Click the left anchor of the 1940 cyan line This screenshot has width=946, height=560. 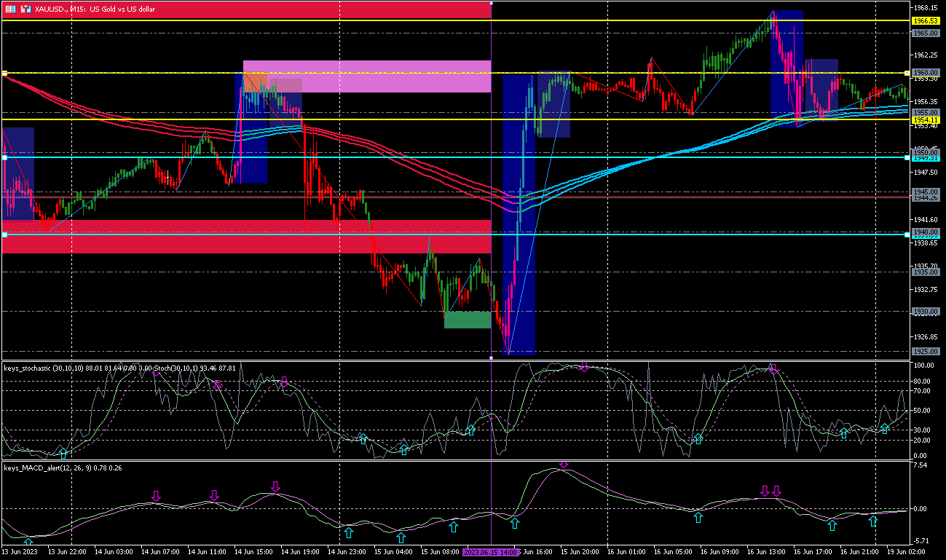pyautogui.click(x=4, y=234)
